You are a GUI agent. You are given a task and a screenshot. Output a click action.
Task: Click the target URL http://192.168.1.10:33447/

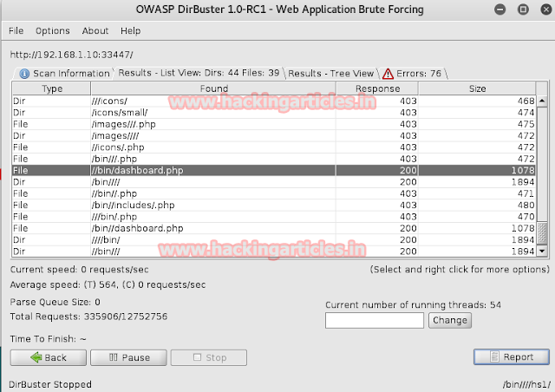click(71, 55)
